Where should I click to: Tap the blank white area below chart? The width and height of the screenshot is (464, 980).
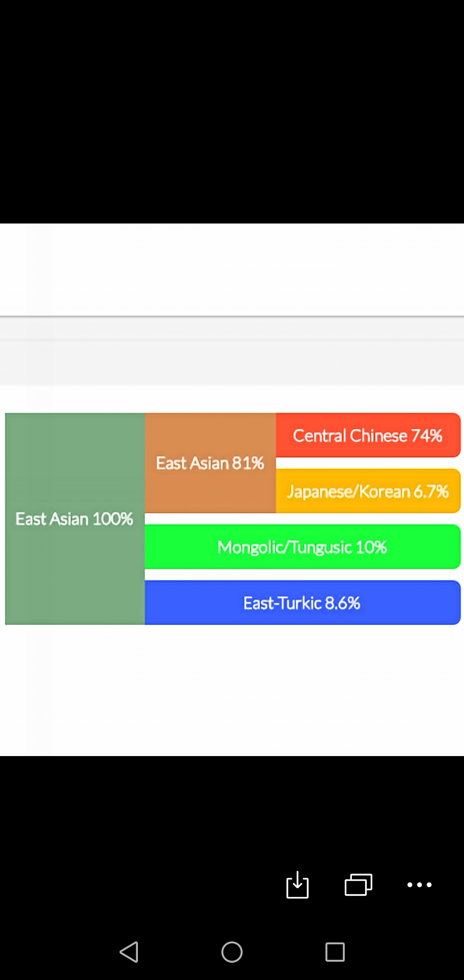click(x=232, y=690)
